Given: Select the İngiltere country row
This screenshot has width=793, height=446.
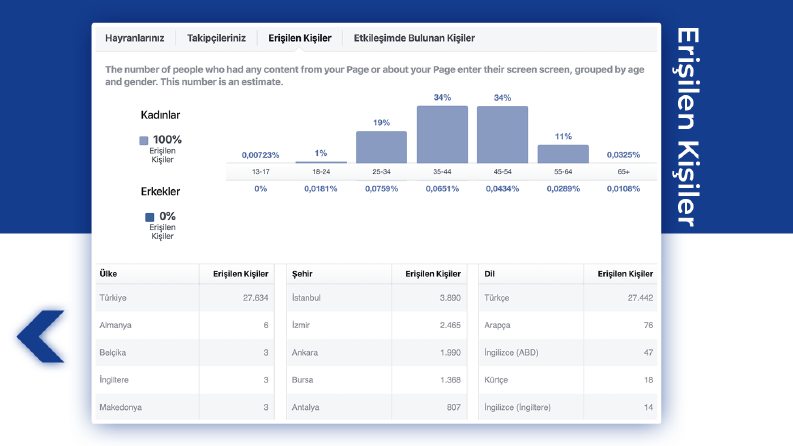Looking at the screenshot, I should [185, 380].
